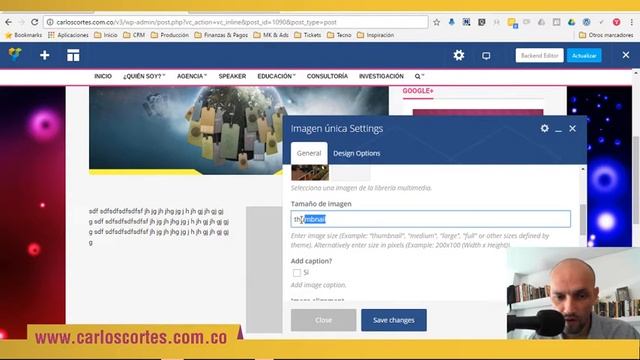Open post settings gear in editor toolbar

point(459,55)
